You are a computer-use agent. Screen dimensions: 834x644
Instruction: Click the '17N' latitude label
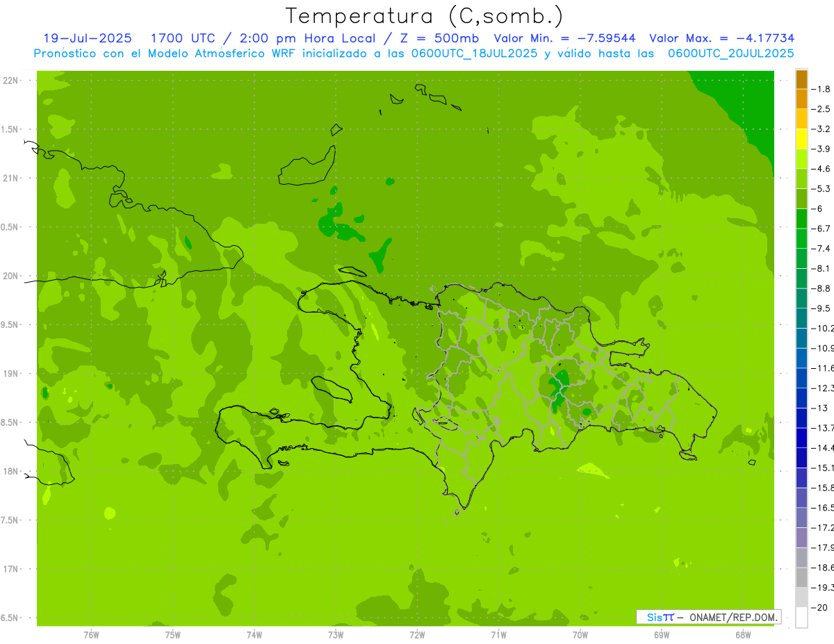pyautogui.click(x=11, y=569)
